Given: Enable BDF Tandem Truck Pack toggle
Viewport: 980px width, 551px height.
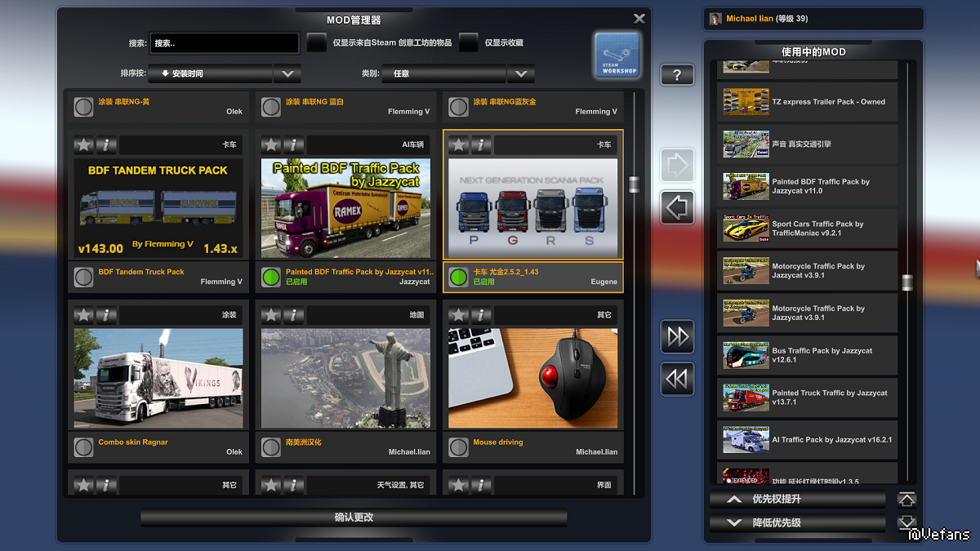Looking at the screenshot, I should pyautogui.click(x=83, y=277).
